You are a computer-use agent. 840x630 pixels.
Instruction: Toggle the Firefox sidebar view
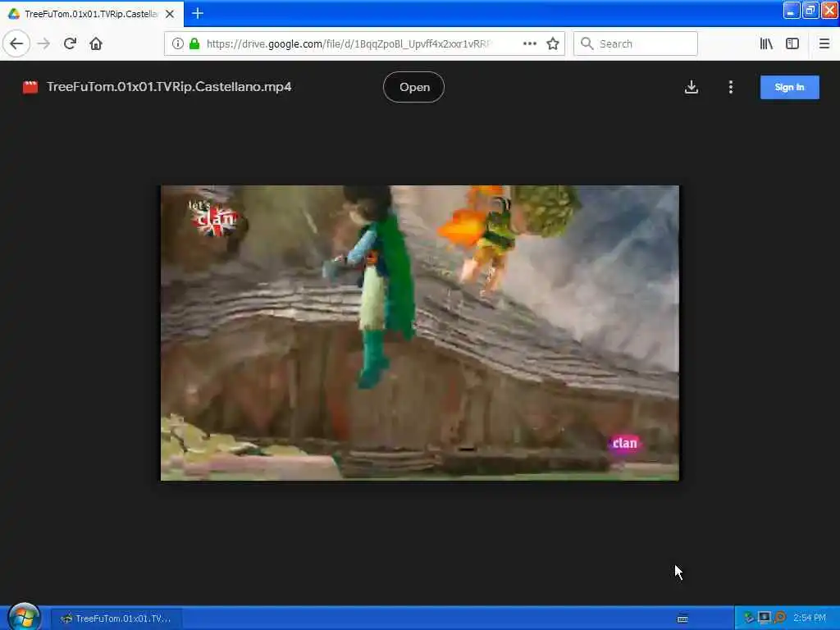792,43
